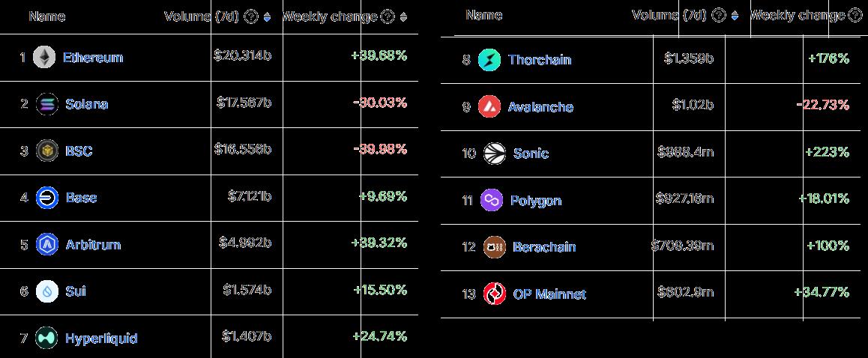Sort left table by Weekly change arrows
The width and height of the screenshot is (868, 358).
click(x=403, y=17)
